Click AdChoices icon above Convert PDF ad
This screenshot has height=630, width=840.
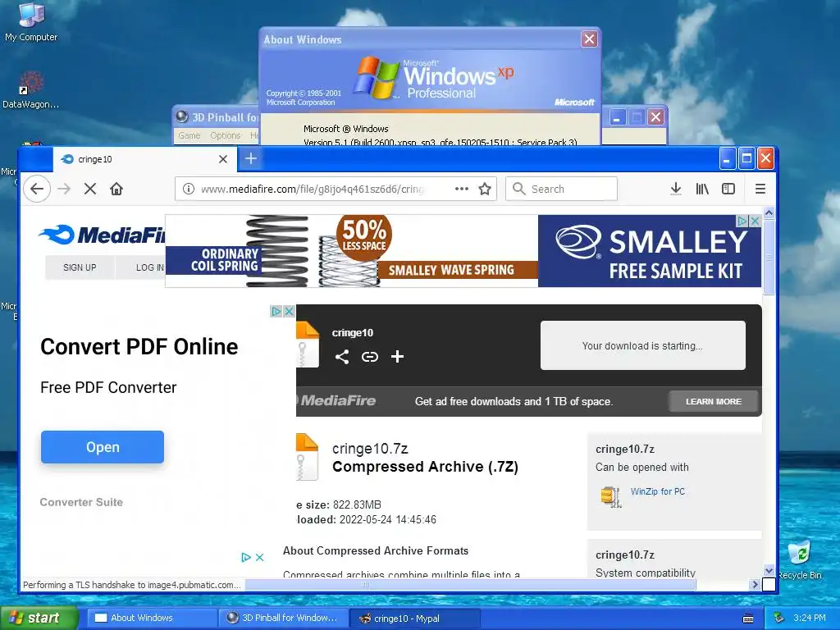tap(276, 311)
